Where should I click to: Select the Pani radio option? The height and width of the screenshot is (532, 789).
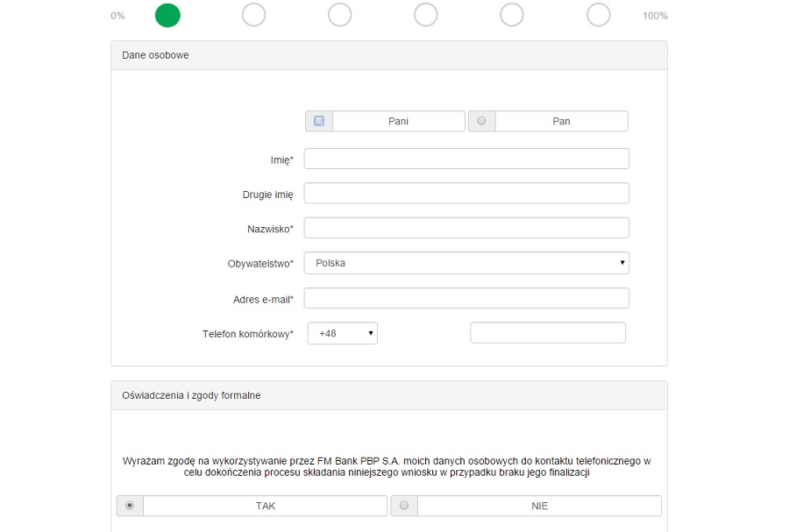point(319,121)
